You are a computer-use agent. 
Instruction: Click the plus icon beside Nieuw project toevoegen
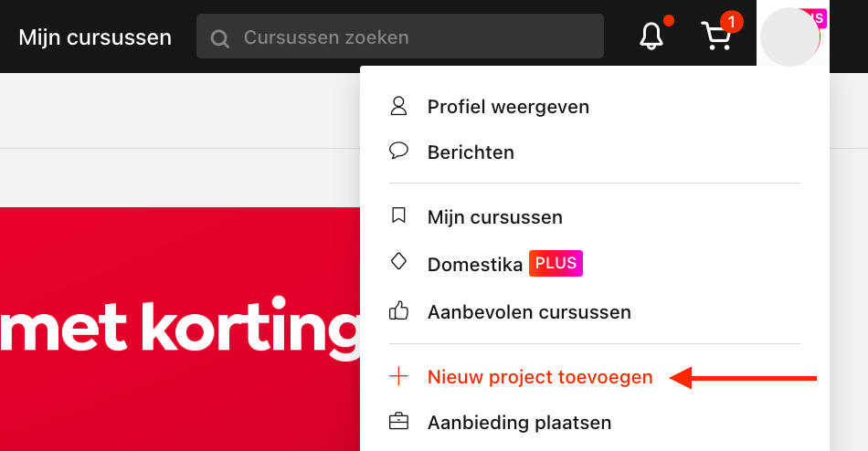click(x=398, y=376)
